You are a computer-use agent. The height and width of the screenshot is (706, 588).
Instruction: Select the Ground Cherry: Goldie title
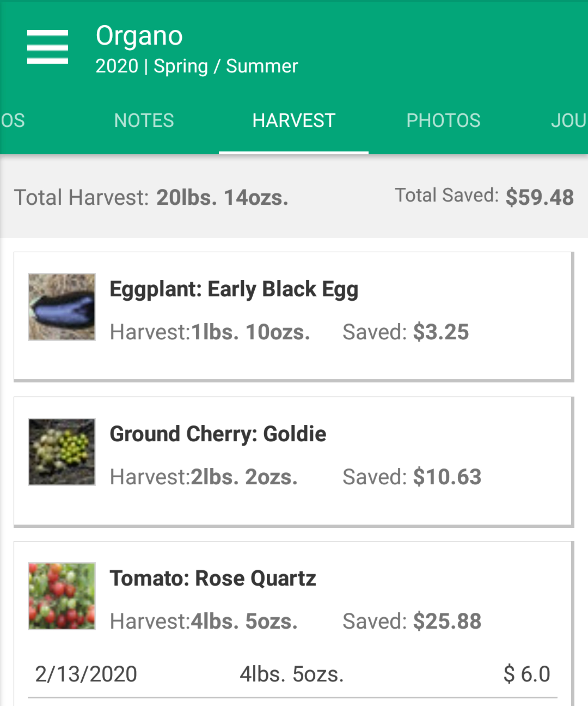pyautogui.click(x=218, y=434)
